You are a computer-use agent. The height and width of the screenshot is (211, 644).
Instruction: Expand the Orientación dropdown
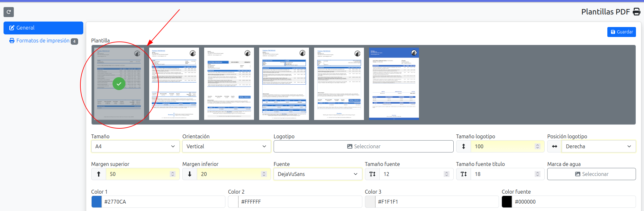[226, 146]
